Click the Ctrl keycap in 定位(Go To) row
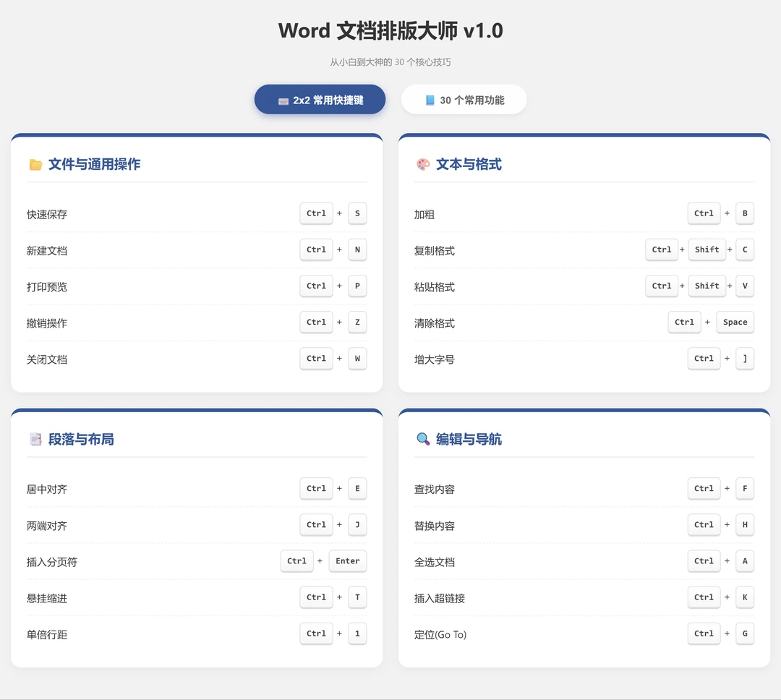Screen dimensions: 781x700 [x=704, y=633]
